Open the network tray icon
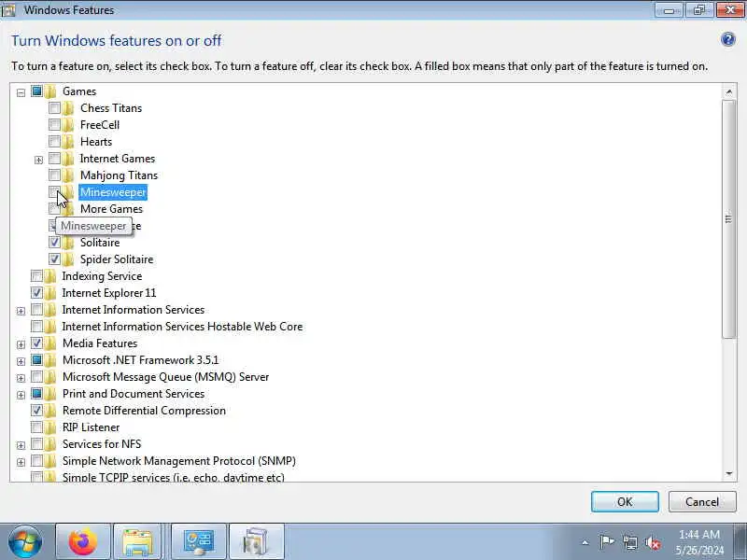This screenshot has height=560, width=747. point(629,542)
